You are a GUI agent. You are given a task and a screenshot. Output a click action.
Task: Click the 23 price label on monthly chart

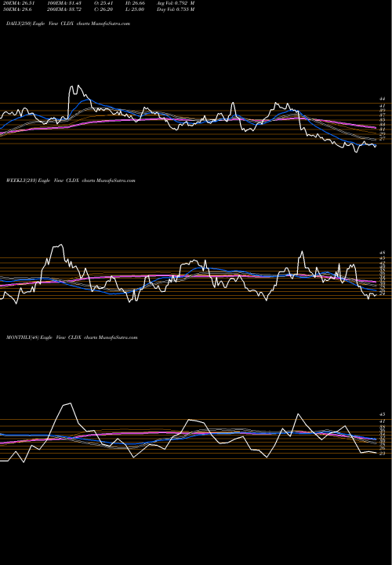point(383,453)
